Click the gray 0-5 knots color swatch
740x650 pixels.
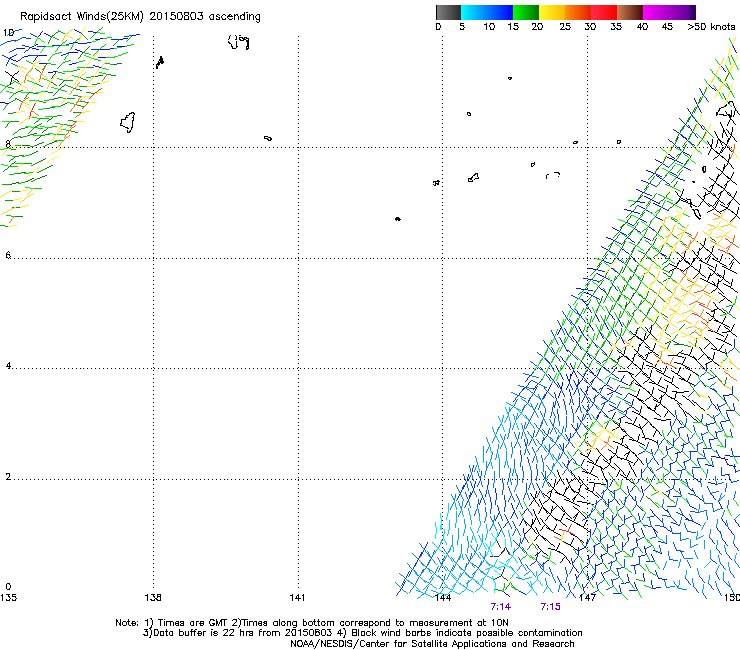click(x=448, y=12)
